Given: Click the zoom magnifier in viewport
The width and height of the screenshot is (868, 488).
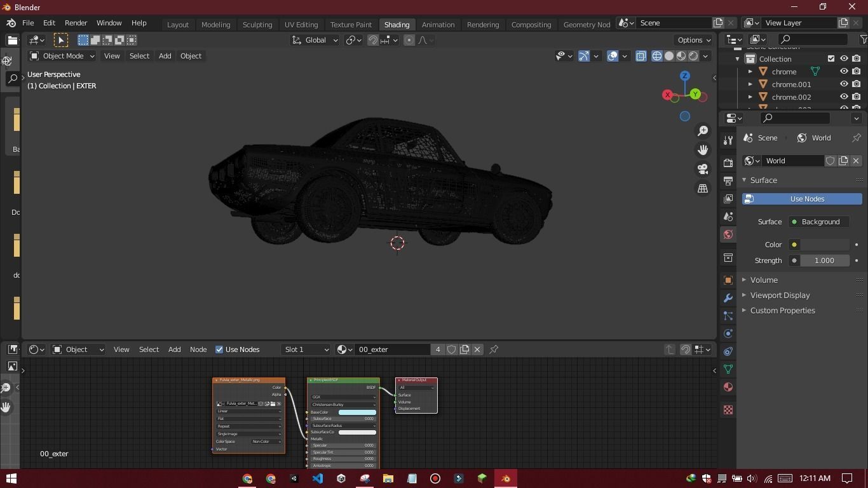Looking at the screenshot, I should coord(703,130).
